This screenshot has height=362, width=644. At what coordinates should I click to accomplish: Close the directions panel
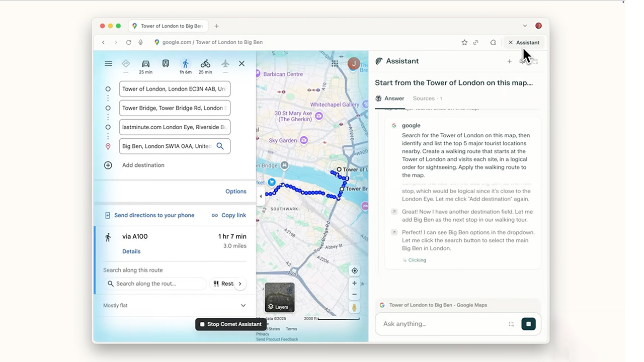(242, 63)
